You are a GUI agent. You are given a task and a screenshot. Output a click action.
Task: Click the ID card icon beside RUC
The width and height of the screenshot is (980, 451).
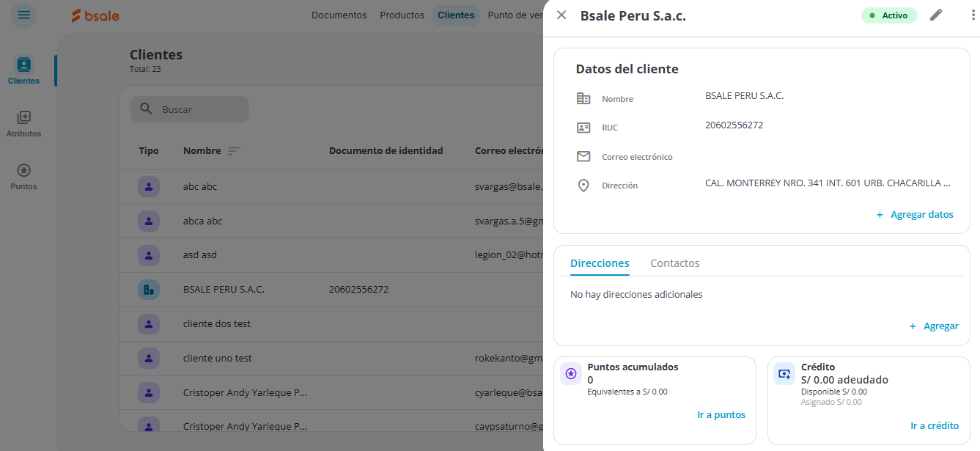tap(583, 128)
